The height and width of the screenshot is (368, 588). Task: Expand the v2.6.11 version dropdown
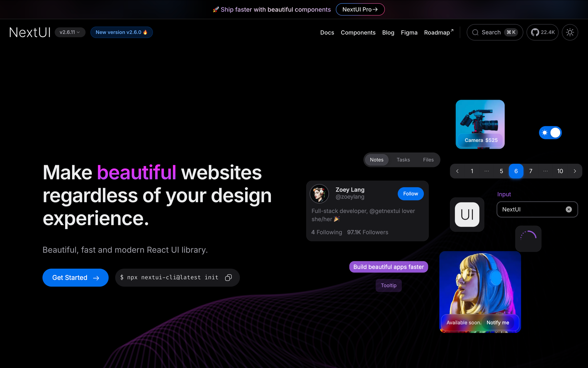(70, 32)
